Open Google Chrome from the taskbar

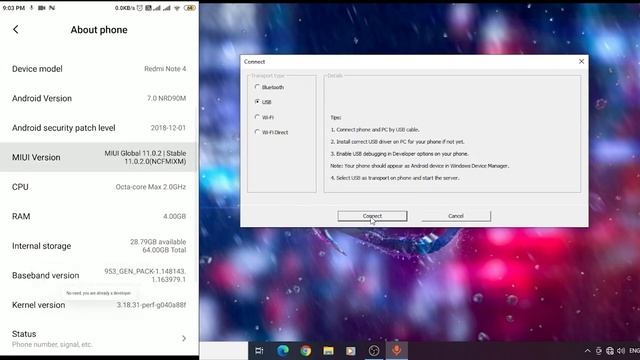(x=306, y=351)
